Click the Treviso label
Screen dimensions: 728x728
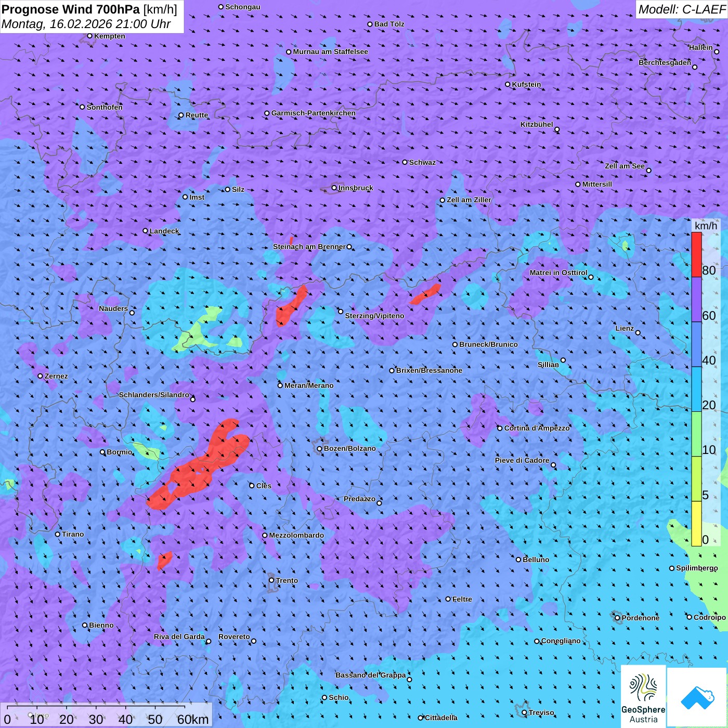pyautogui.click(x=541, y=712)
